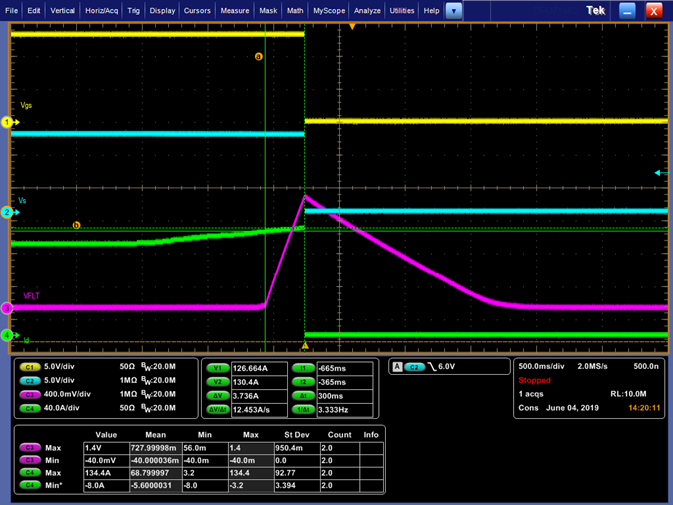Screen dimensions: 673x505
Task: Open the Horiz/Acq menu
Action: [x=101, y=11]
